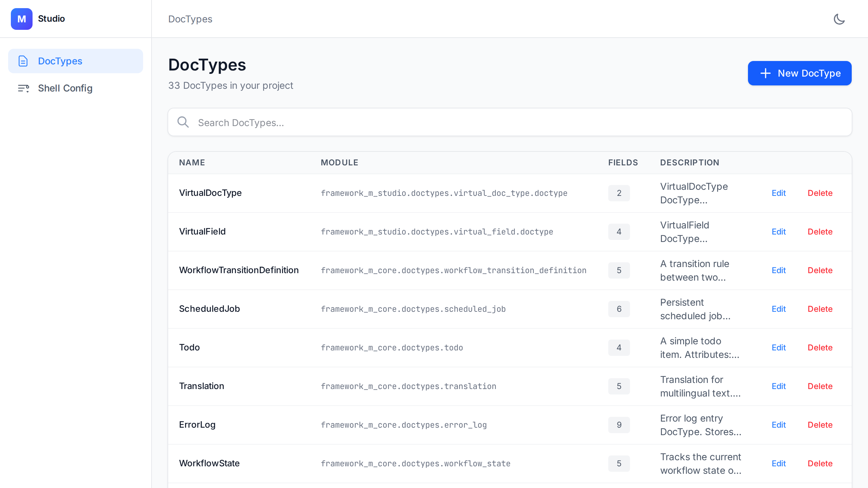
Task: Click the M Studio logo icon
Action: tap(22, 19)
